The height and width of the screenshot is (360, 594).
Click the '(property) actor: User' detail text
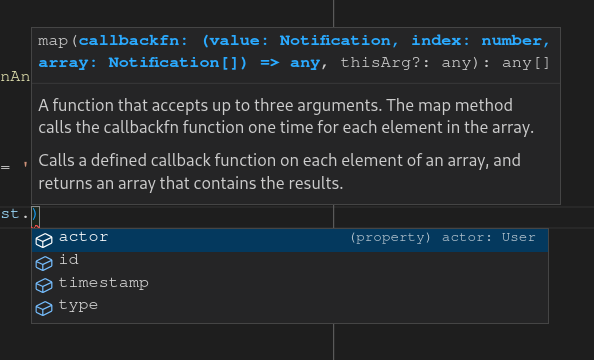pos(442,238)
